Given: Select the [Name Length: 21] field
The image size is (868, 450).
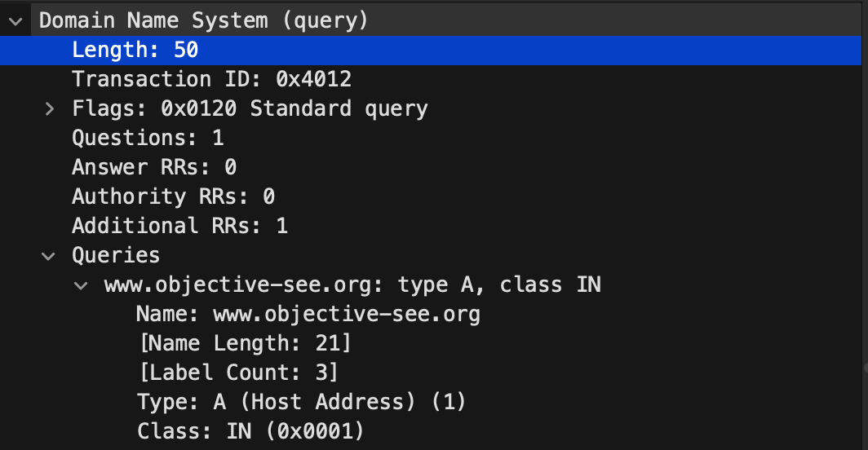Looking at the screenshot, I should pos(431,344).
